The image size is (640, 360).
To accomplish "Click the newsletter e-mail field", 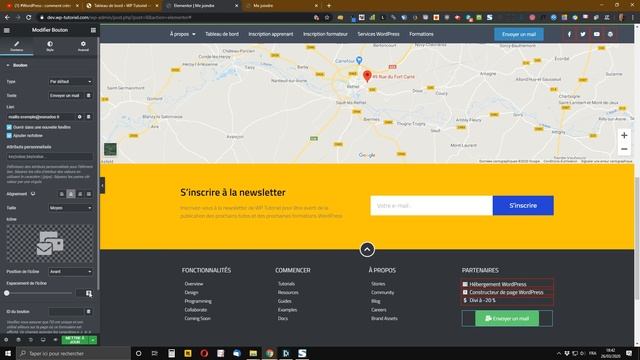I will click(x=431, y=205).
